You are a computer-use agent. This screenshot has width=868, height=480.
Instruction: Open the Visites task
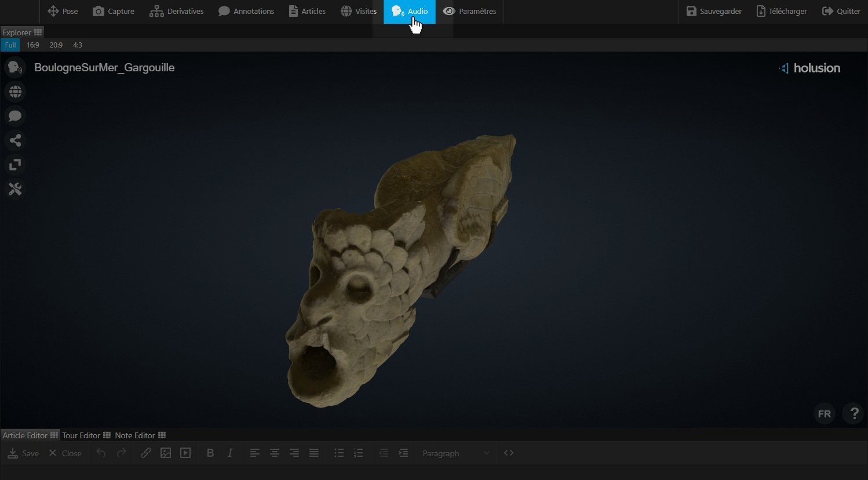pos(359,11)
